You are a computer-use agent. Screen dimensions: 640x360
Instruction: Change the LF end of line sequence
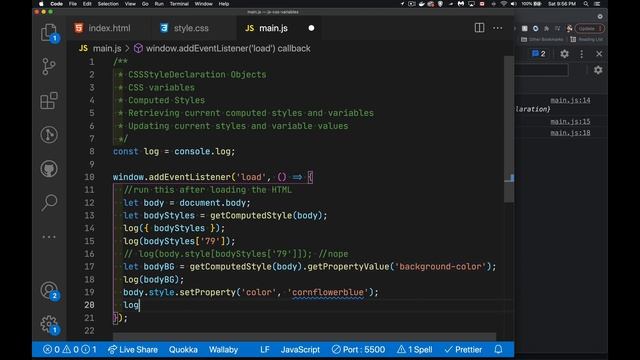click(264, 349)
